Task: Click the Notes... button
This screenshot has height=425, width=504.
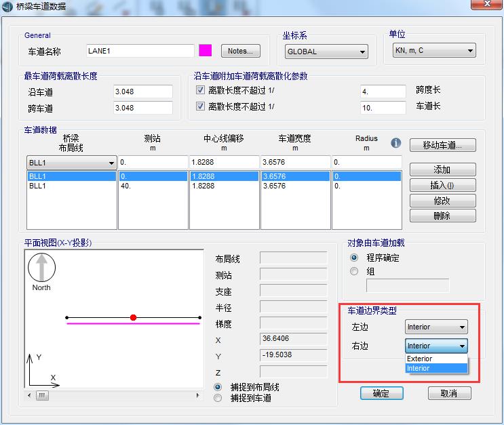Action: [x=241, y=51]
